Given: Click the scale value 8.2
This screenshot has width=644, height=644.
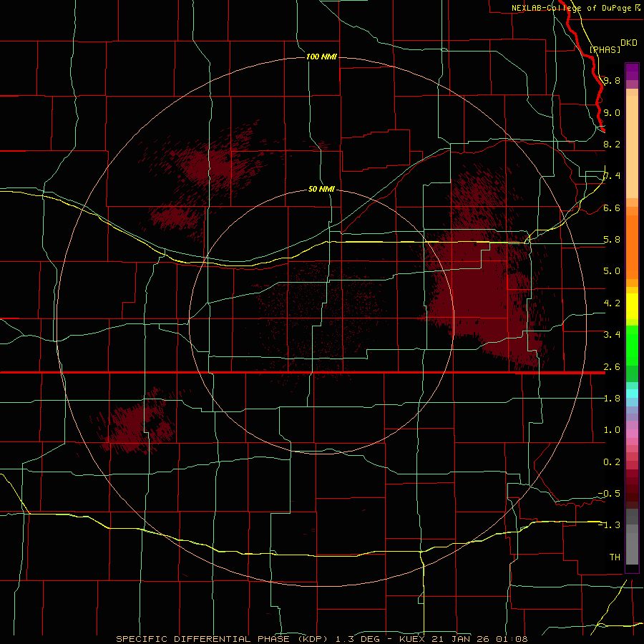Looking at the screenshot, I should coord(612,144).
